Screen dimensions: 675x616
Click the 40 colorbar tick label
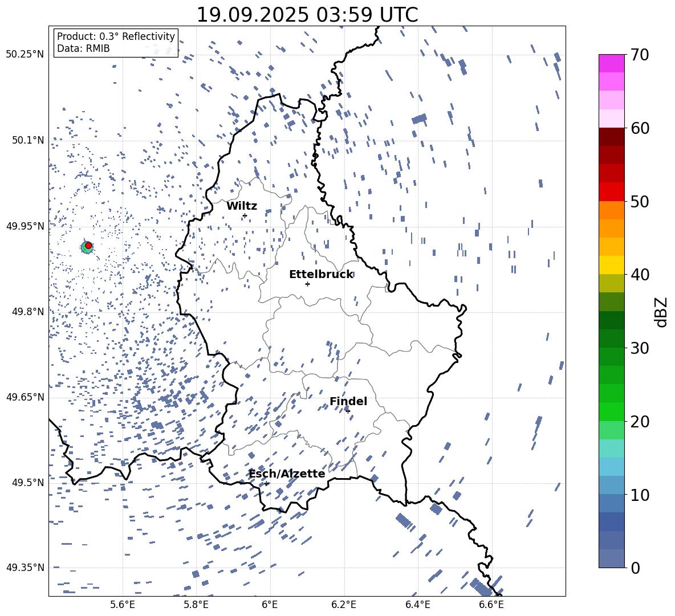(640, 275)
